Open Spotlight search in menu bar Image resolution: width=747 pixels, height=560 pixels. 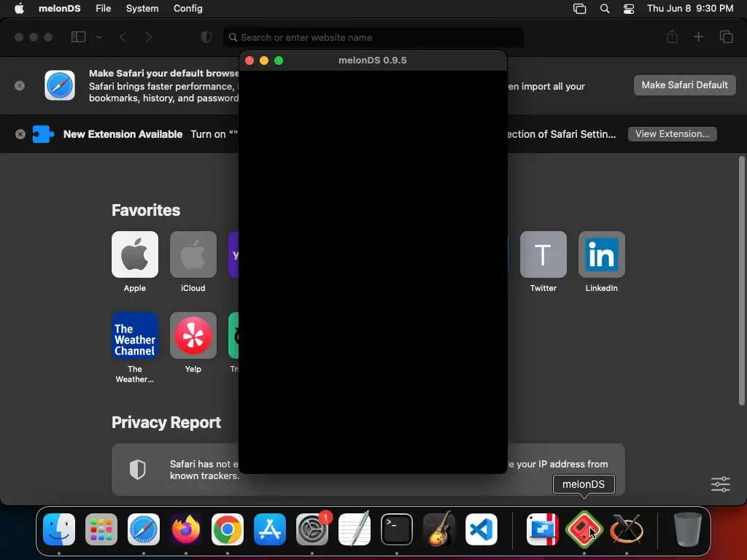click(x=605, y=9)
